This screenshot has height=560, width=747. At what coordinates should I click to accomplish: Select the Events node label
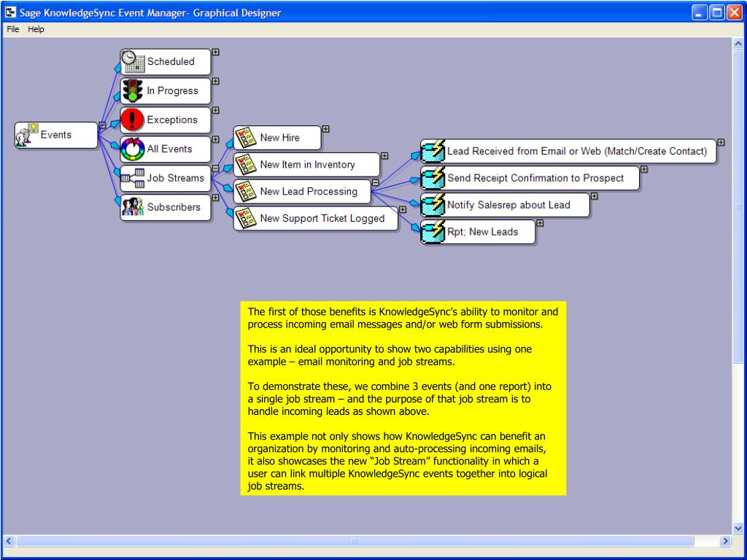(x=55, y=135)
